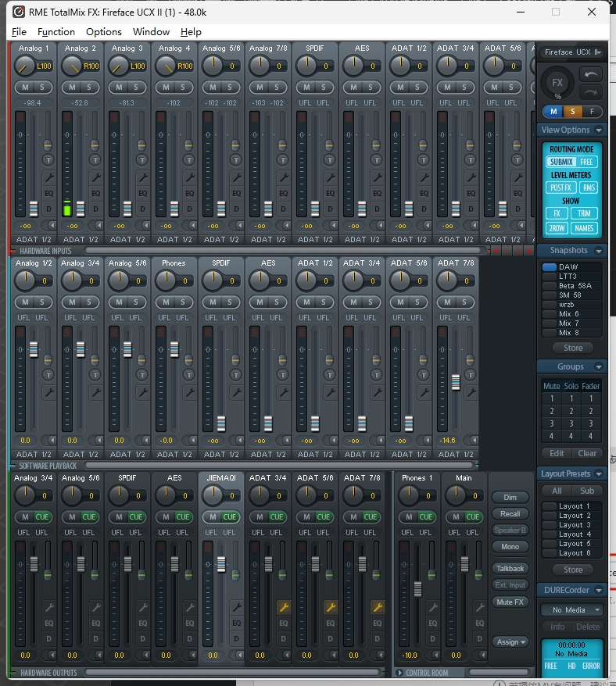Open the Options menu
The width and height of the screenshot is (616, 686).
coord(104,32)
